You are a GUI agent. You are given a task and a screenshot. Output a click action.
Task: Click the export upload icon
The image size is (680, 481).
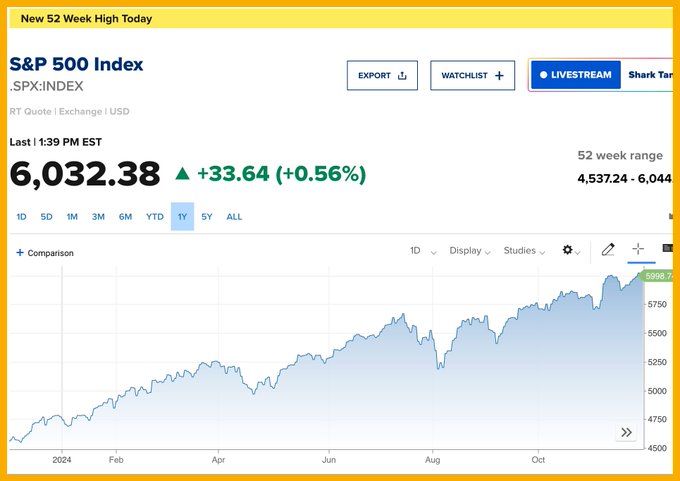403,75
